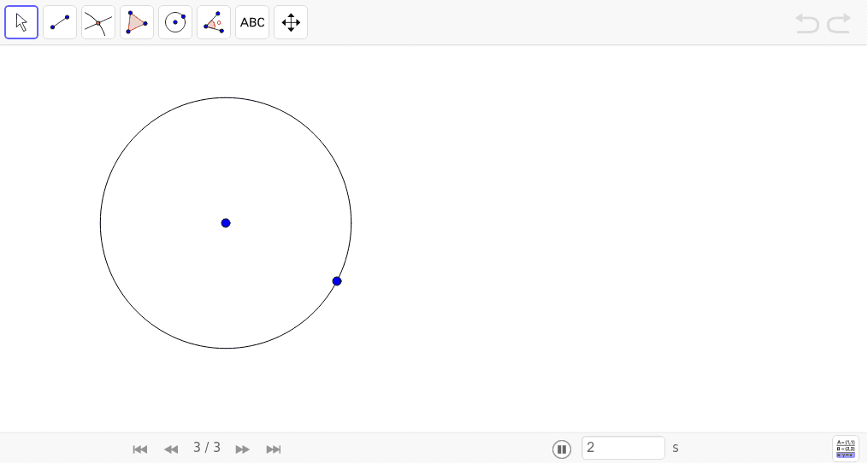
Task: Select Circle with Center through Point tool
Action: [175, 23]
